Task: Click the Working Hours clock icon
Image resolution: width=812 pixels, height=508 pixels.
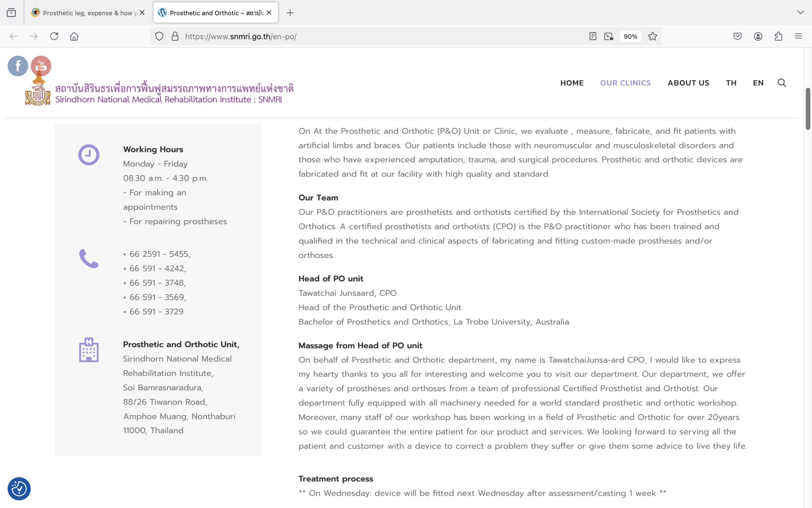Action: 89,155
